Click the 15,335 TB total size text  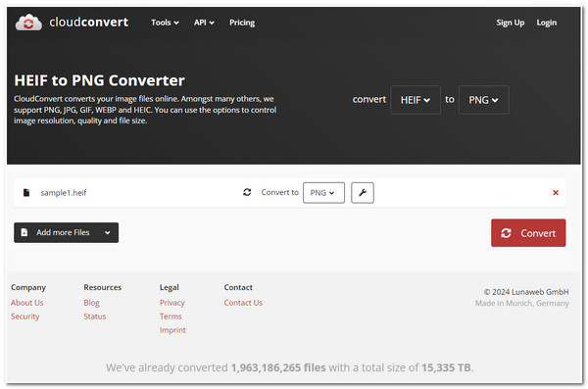pos(446,367)
